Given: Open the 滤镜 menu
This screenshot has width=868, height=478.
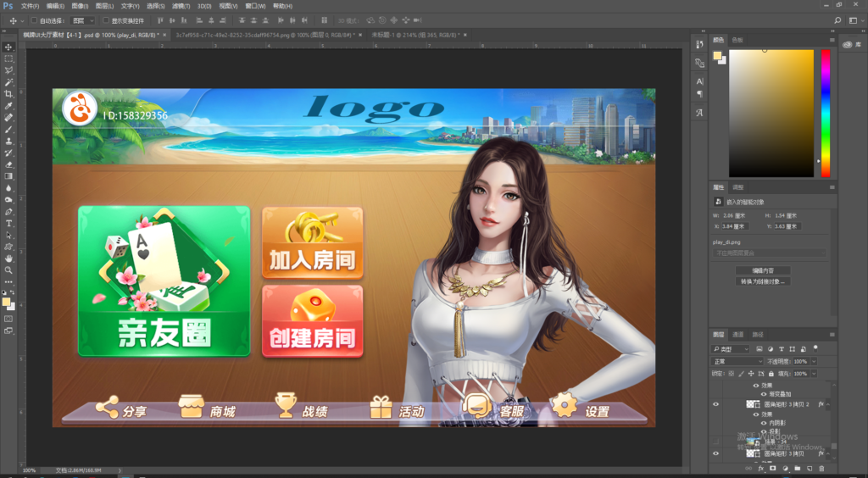Looking at the screenshot, I should tap(182, 6).
